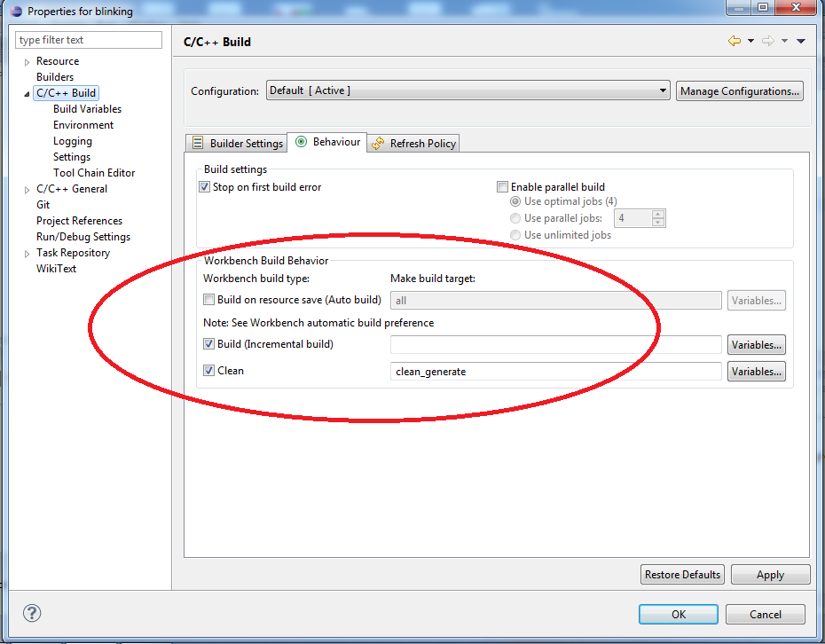825x644 pixels.
Task: Toggle Build (Incremental build) checkbox
Action: pos(208,344)
